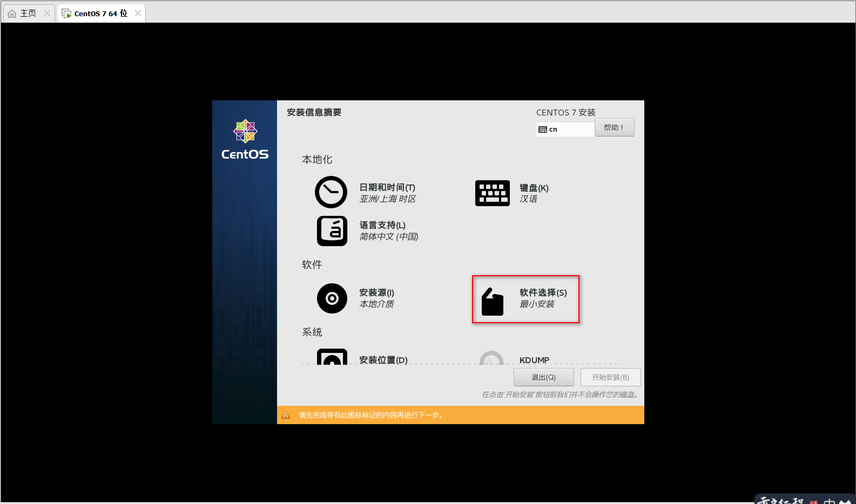Open 键盘(K) settings
Image resolution: width=856 pixels, height=504 pixels.
(x=534, y=188)
